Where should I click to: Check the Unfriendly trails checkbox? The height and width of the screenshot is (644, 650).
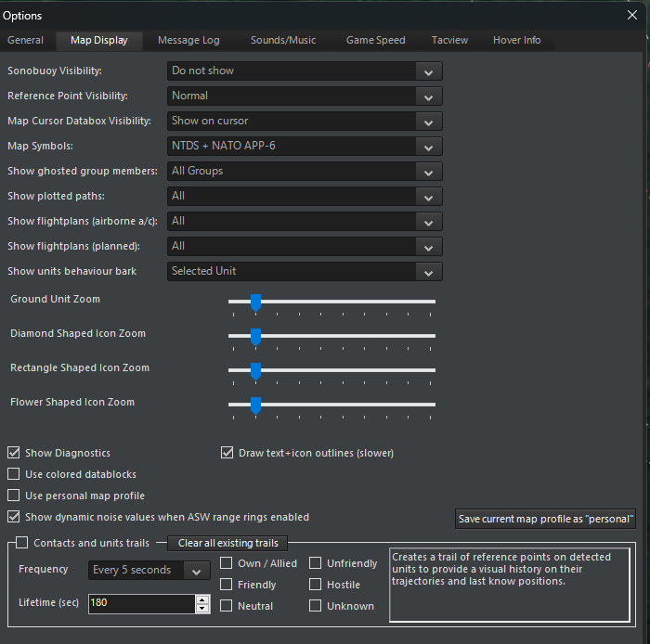[x=315, y=563]
